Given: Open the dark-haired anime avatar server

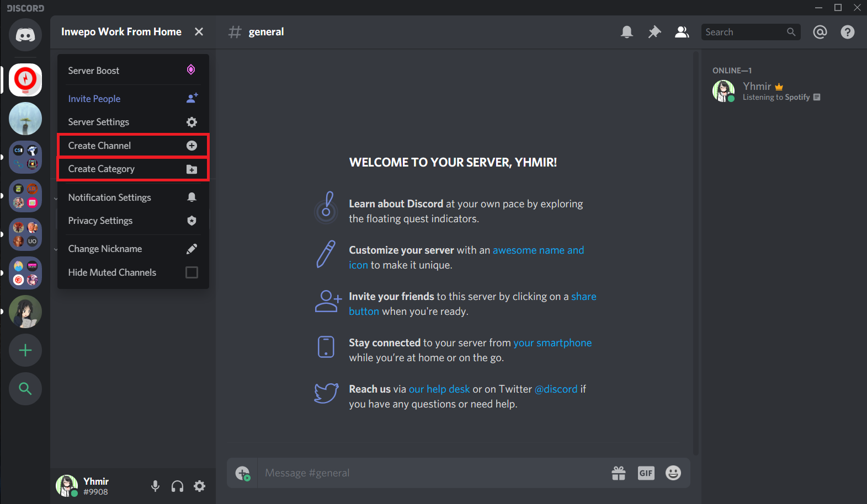Looking at the screenshot, I should click(x=25, y=312).
